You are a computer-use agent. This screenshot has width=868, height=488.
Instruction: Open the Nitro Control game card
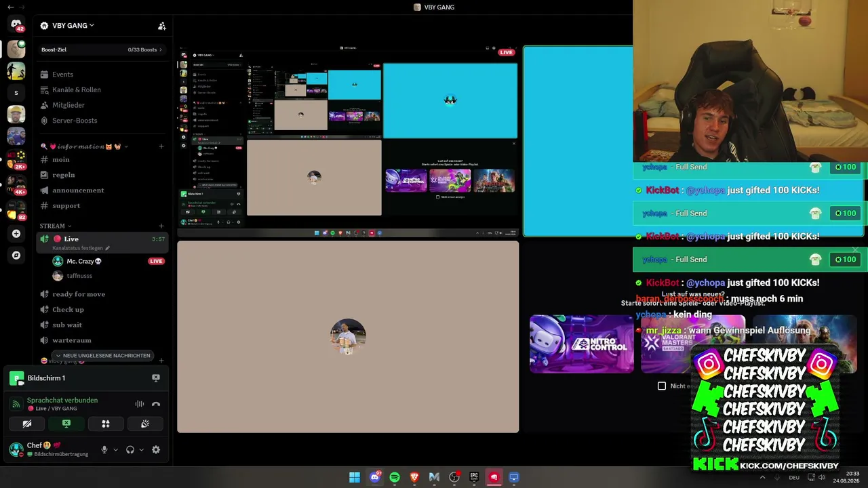click(582, 344)
